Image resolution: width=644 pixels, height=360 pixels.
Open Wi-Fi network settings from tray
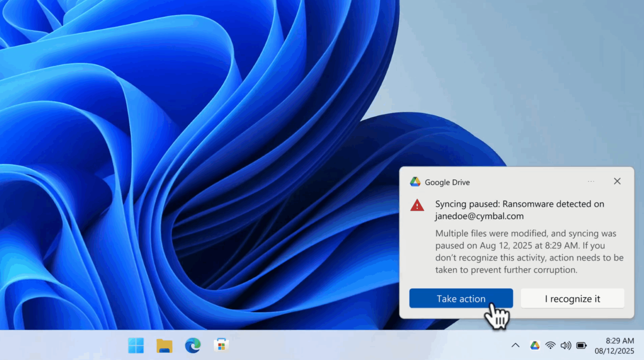tap(550, 345)
